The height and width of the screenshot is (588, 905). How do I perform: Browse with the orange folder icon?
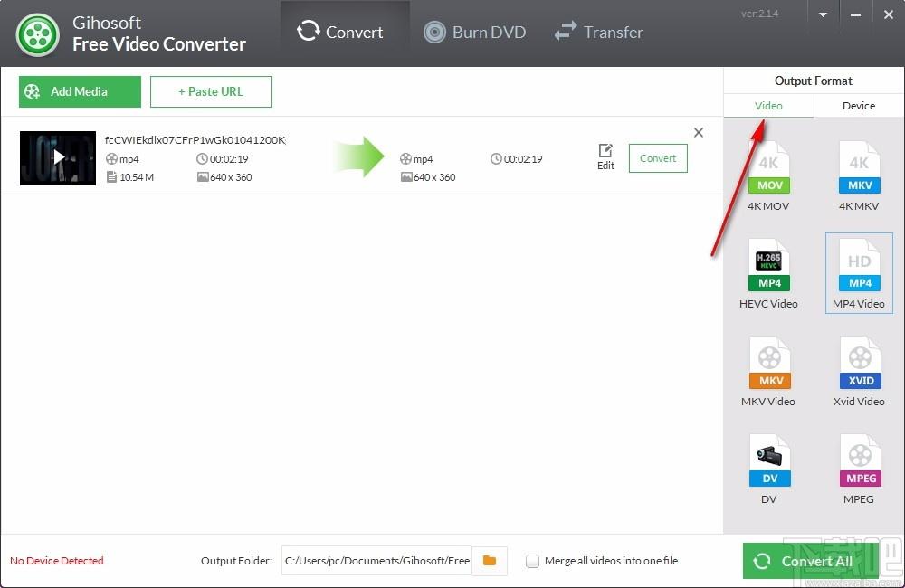pyautogui.click(x=490, y=561)
